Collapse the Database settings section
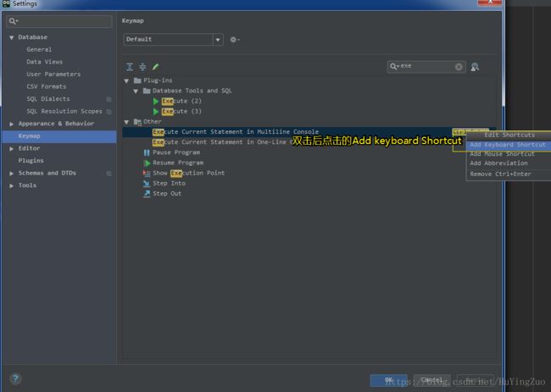The width and height of the screenshot is (551, 392). pyautogui.click(x=11, y=37)
